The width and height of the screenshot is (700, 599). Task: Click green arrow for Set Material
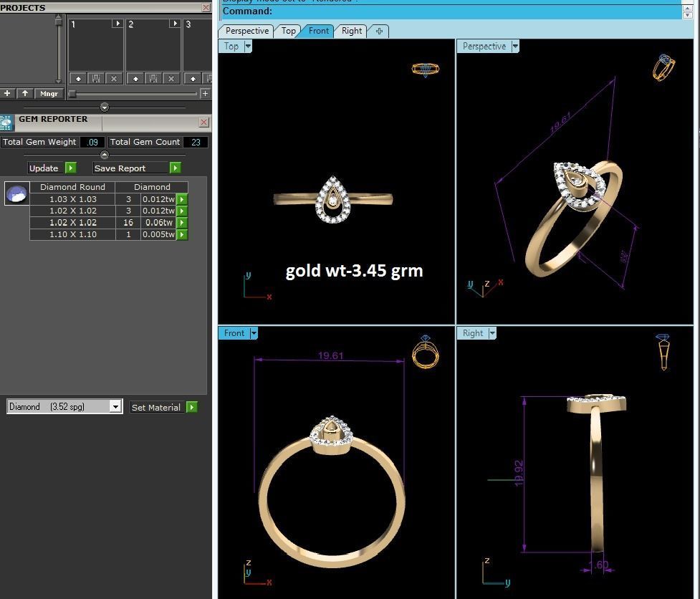coord(191,407)
